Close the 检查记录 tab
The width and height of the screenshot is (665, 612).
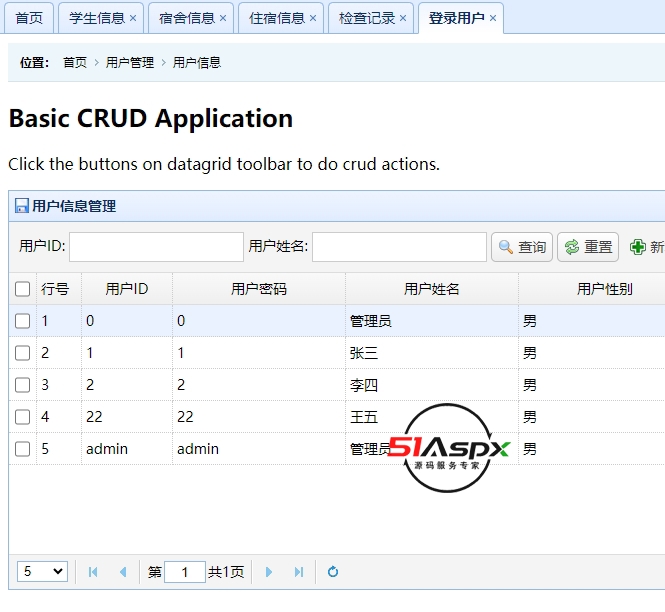pyautogui.click(x=403, y=18)
